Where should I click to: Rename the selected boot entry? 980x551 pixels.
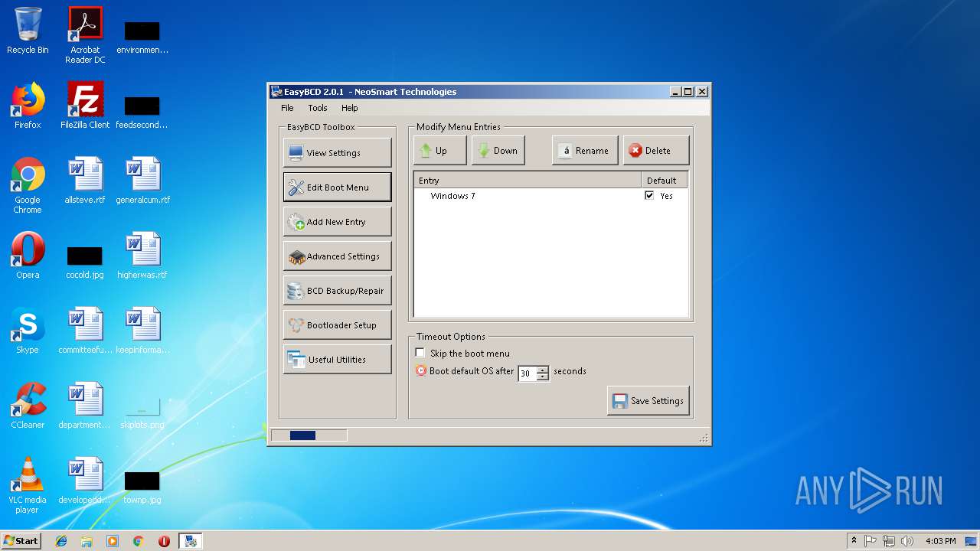[585, 151]
